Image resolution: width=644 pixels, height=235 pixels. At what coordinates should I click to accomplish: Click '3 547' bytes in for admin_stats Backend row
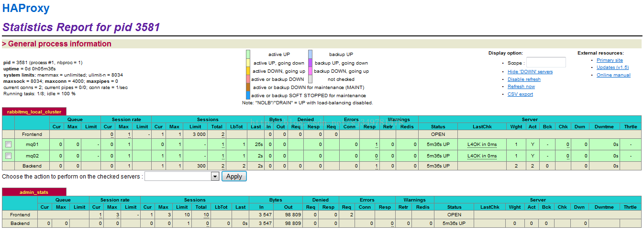265,224
